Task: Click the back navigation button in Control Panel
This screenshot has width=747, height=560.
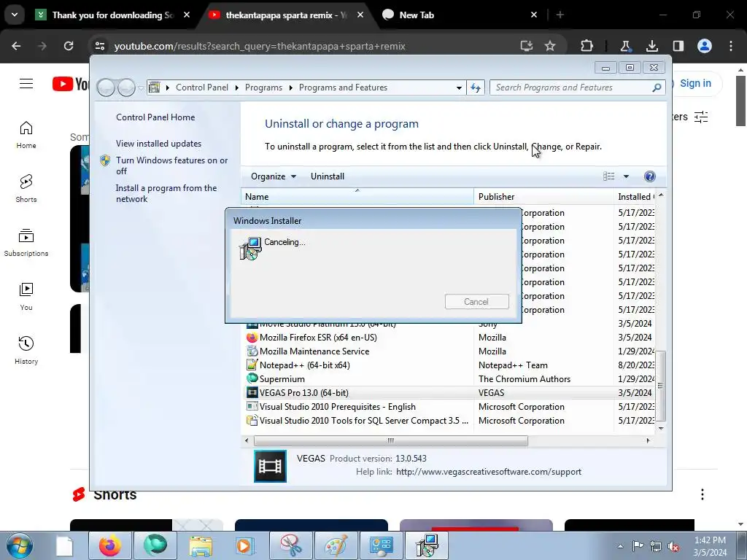Action: click(x=107, y=87)
